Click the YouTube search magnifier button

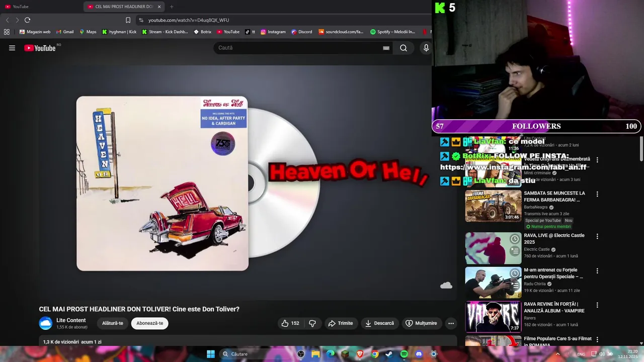coord(404,48)
